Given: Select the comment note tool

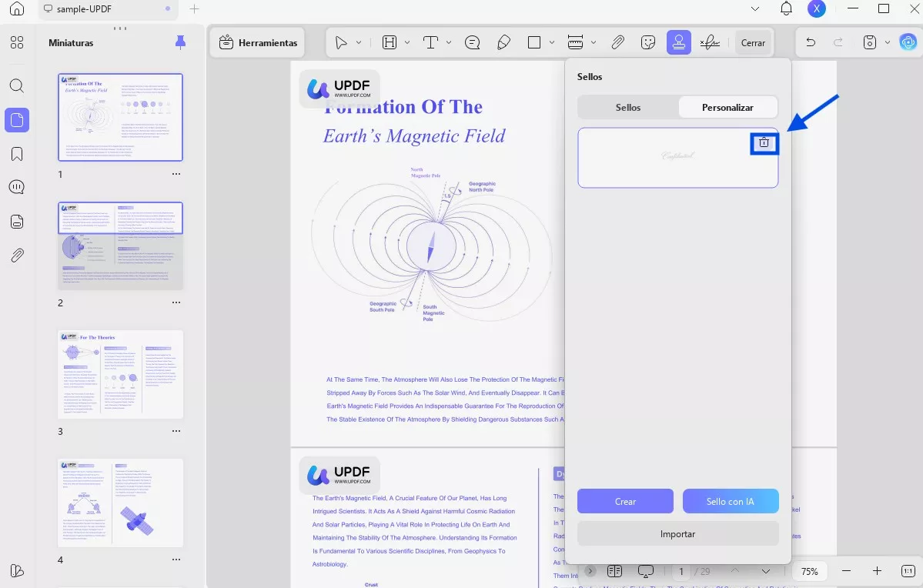Looking at the screenshot, I should (472, 42).
